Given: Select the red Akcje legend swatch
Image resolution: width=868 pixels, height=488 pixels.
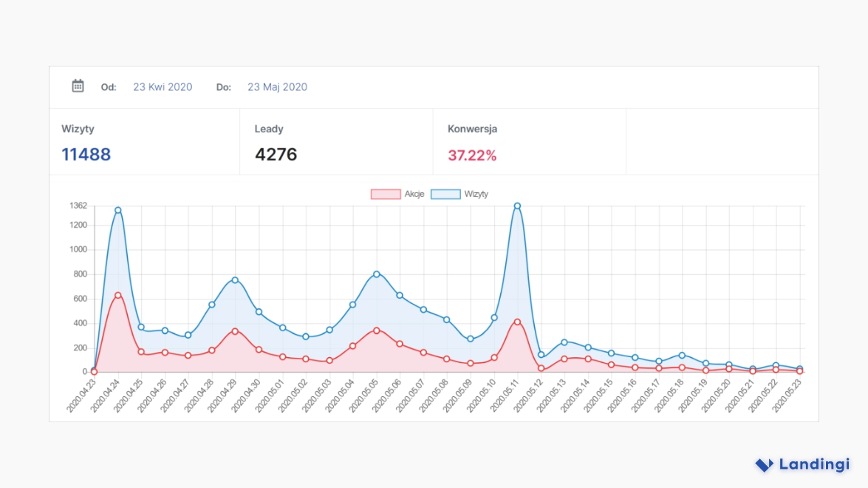Looking at the screenshot, I should pos(385,194).
